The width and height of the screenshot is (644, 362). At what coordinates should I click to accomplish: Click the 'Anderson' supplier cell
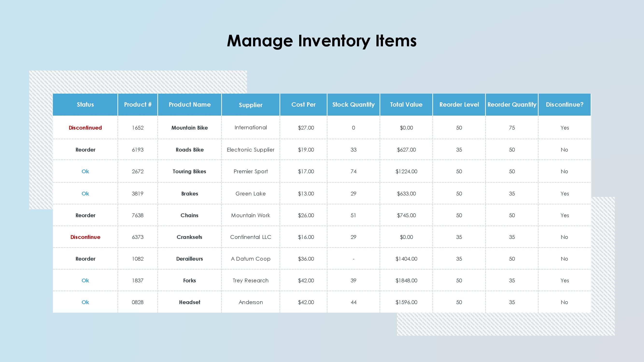pyautogui.click(x=250, y=302)
